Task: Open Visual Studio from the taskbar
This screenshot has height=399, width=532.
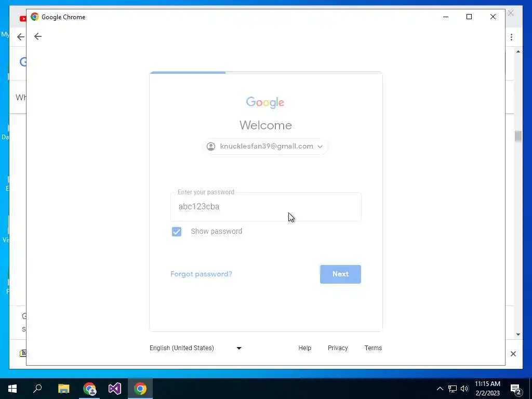Action: (x=115, y=389)
